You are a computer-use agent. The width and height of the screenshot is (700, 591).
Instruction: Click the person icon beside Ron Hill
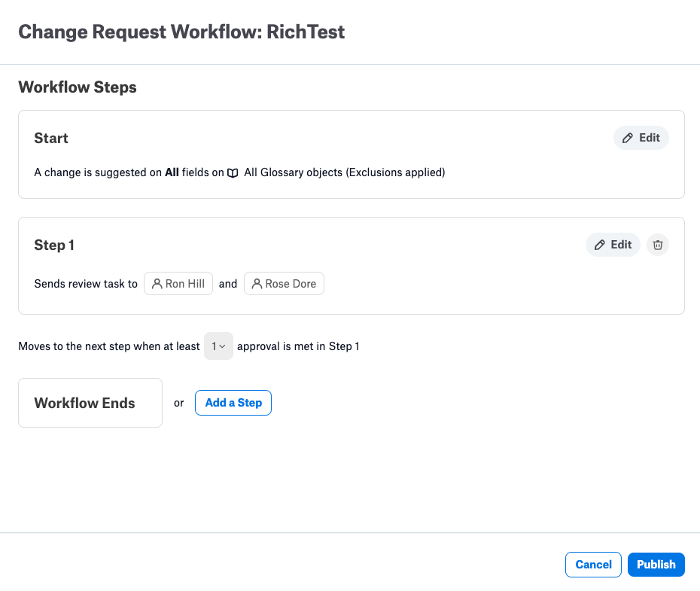point(157,284)
